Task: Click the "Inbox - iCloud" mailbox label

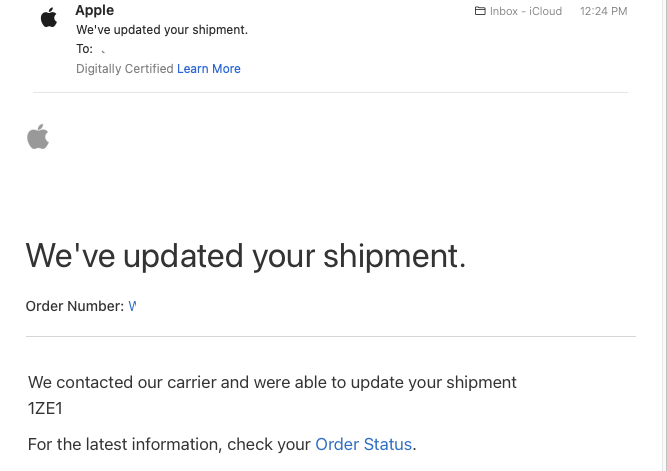Action: [526, 12]
